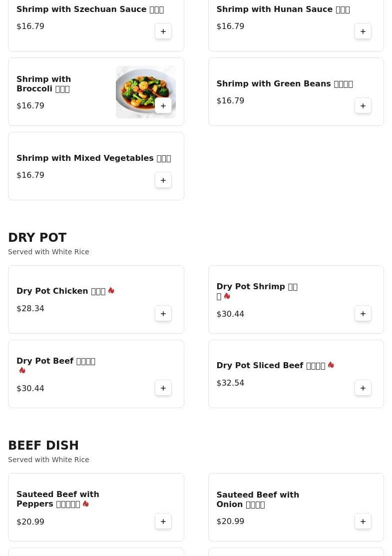Add Dry Pot Shrimp to cart
The width and height of the screenshot is (392, 556).
363,313
